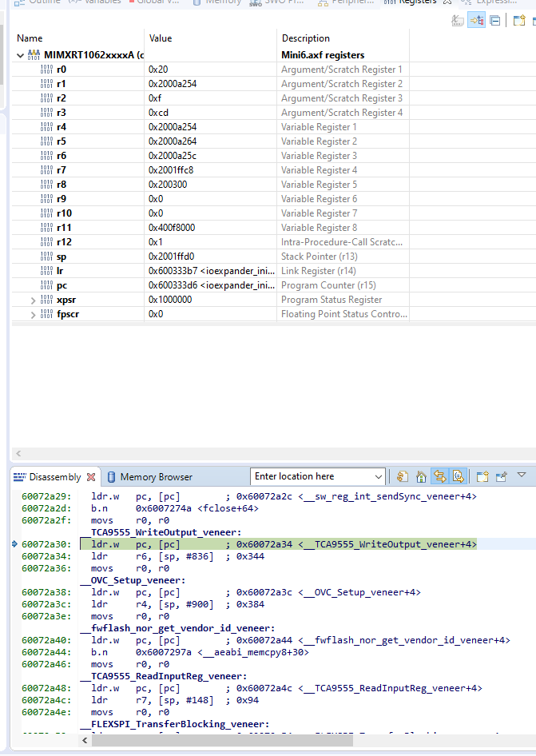Select the highlighted instruction at 60072a30
The height and width of the screenshot is (756, 536).
pos(279,544)
